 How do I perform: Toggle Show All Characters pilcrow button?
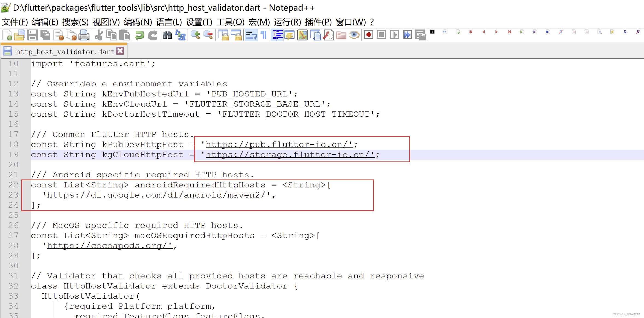[264, 35]
